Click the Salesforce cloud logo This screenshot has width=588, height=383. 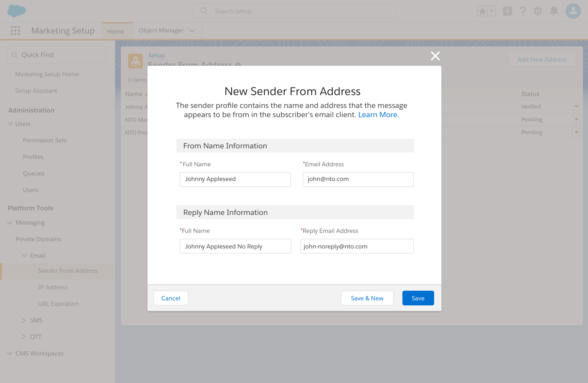point(16,11)
